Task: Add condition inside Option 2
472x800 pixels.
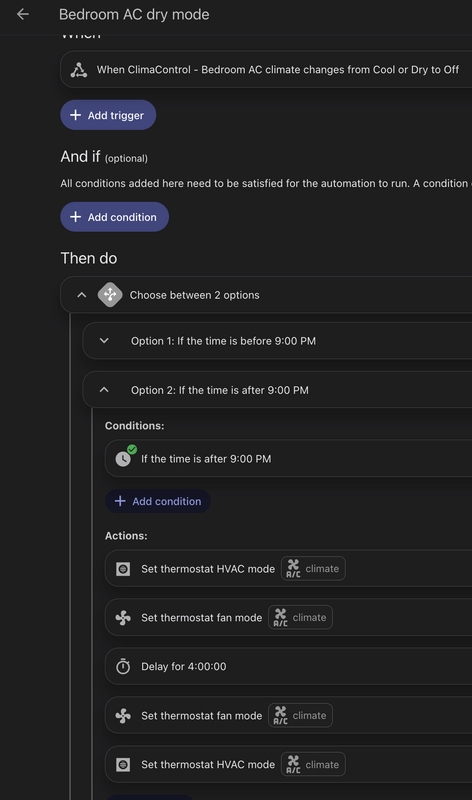Action: click(x=158, y=502)
